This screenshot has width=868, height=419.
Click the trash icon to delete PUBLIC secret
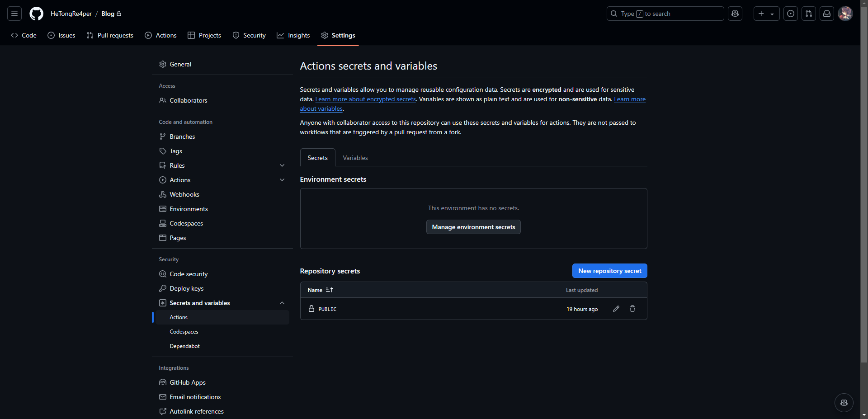point(632,309)
